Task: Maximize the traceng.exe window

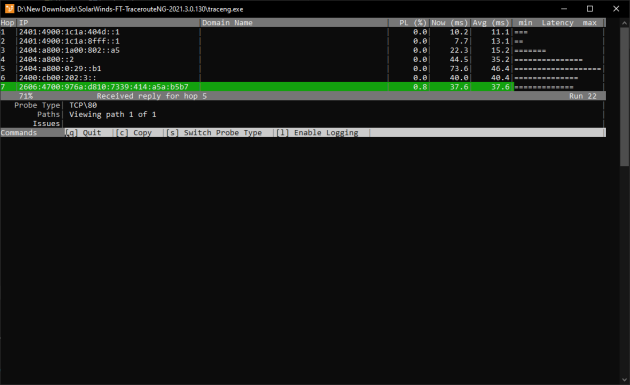Action: click(x=590, y=8)
